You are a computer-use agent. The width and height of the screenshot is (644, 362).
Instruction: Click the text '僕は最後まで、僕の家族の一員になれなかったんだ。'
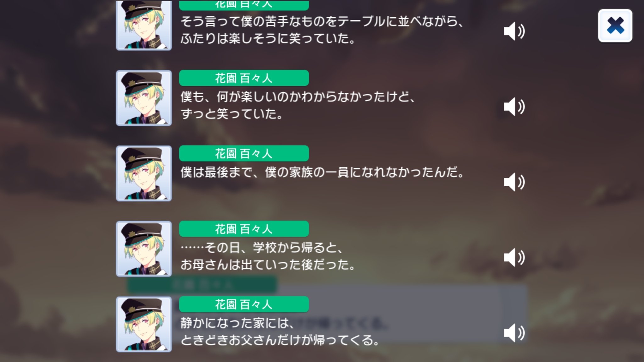coord(322,172)
